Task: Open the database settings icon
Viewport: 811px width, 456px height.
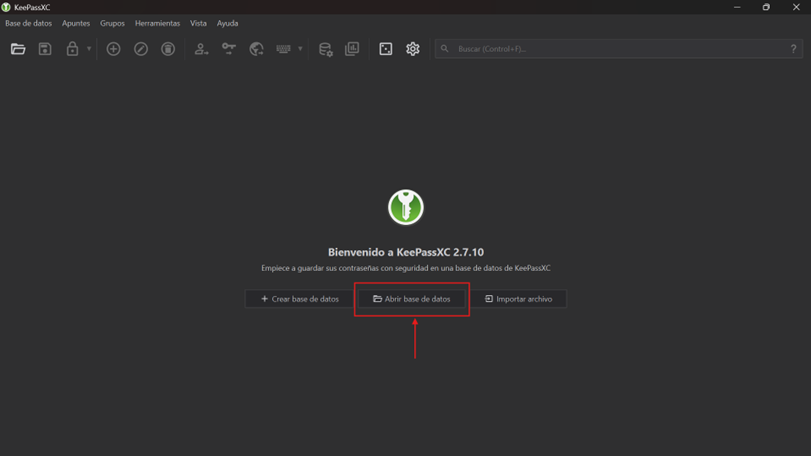Action: pyautogui.click(x=325, y=49)
